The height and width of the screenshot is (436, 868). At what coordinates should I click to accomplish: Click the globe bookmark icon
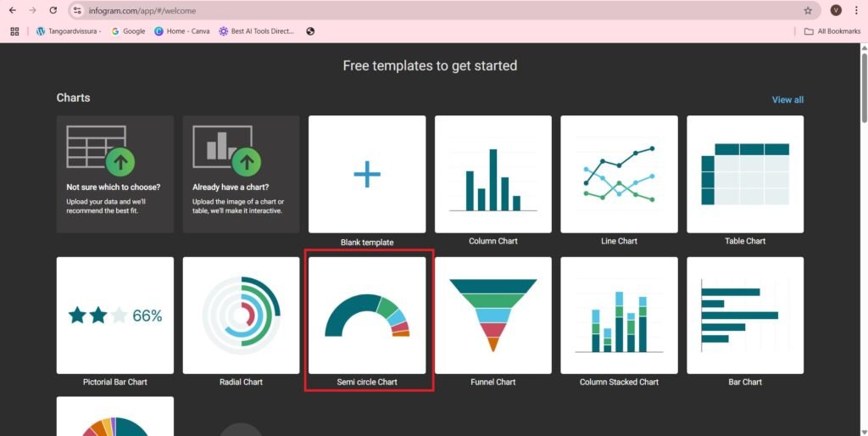coord(310,31)
